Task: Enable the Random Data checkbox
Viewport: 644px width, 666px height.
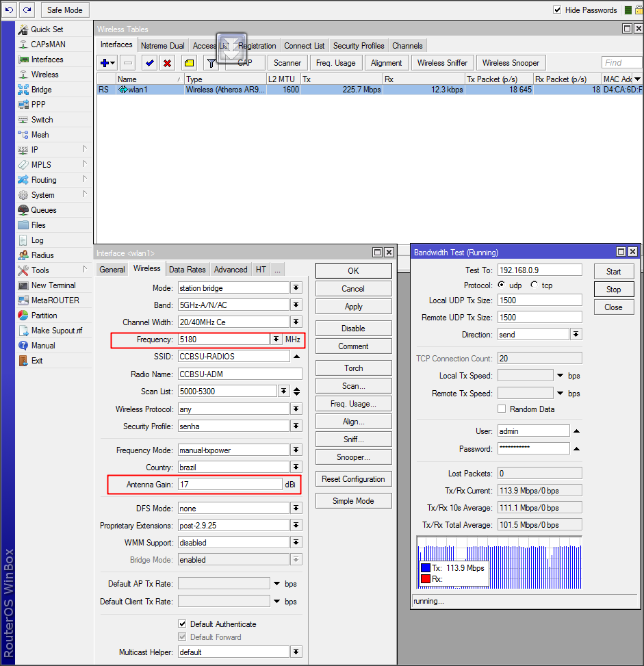Action: [502, 409]
